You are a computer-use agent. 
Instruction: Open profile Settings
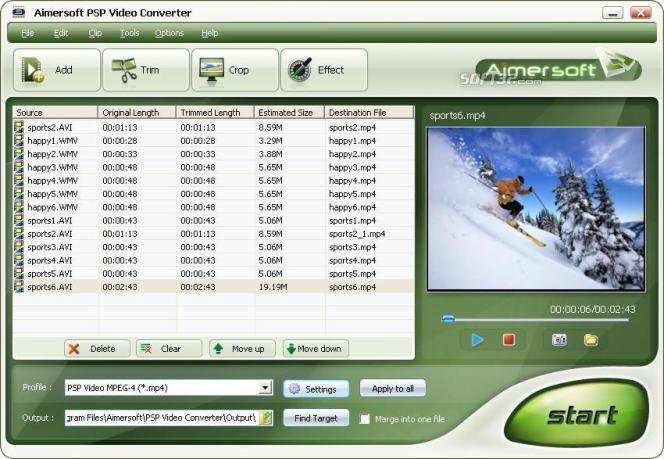(x=316, y=389)
